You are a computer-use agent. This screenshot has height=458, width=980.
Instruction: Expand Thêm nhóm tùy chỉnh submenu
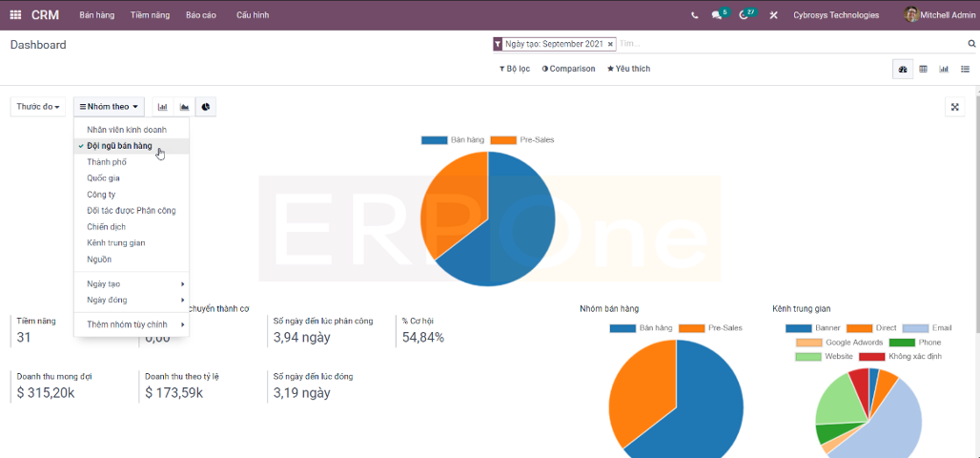coord(132,324)
